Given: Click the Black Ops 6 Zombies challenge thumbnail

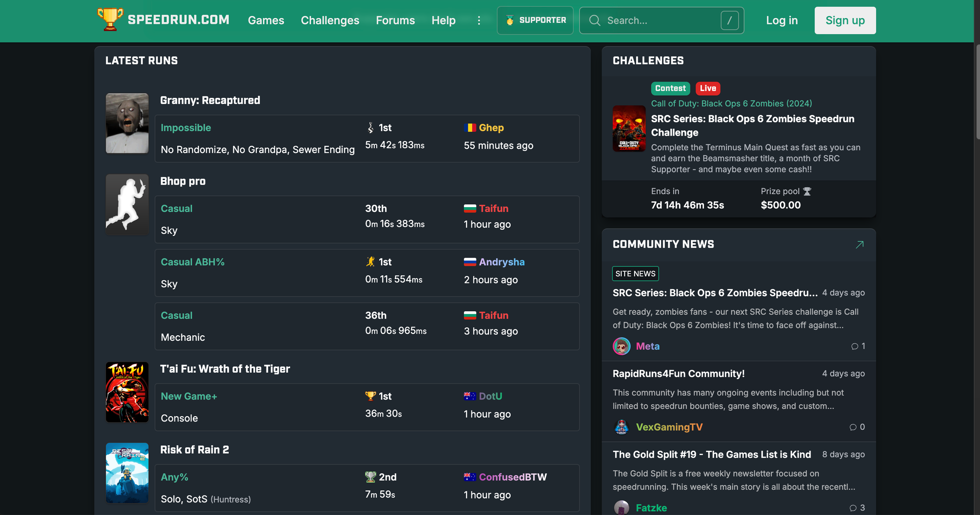Looking at the screenshot, I should point(629,128).
